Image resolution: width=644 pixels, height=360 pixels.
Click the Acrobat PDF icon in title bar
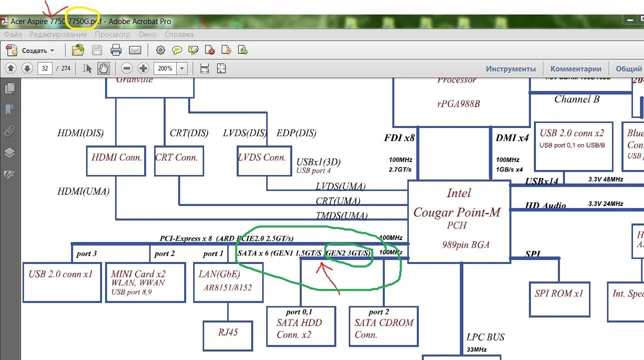pyautogui.click(x=5, y=21)
